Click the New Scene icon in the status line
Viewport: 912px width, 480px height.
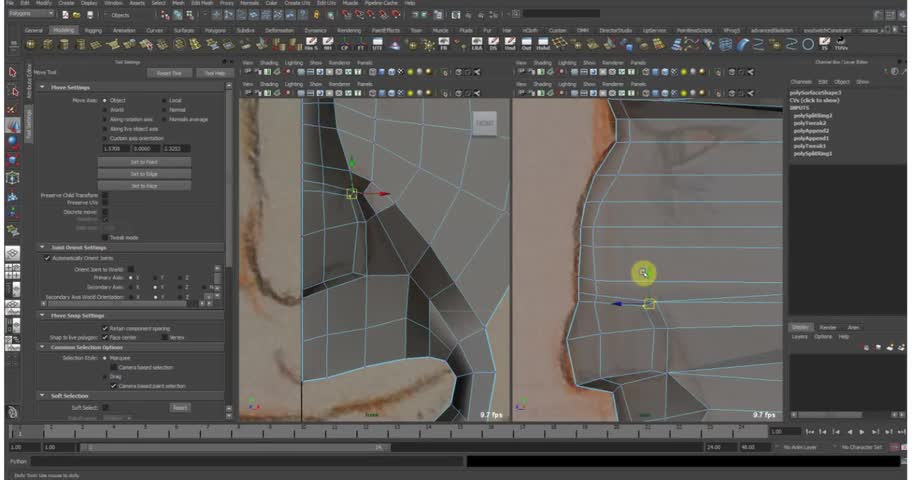[63, 15]
